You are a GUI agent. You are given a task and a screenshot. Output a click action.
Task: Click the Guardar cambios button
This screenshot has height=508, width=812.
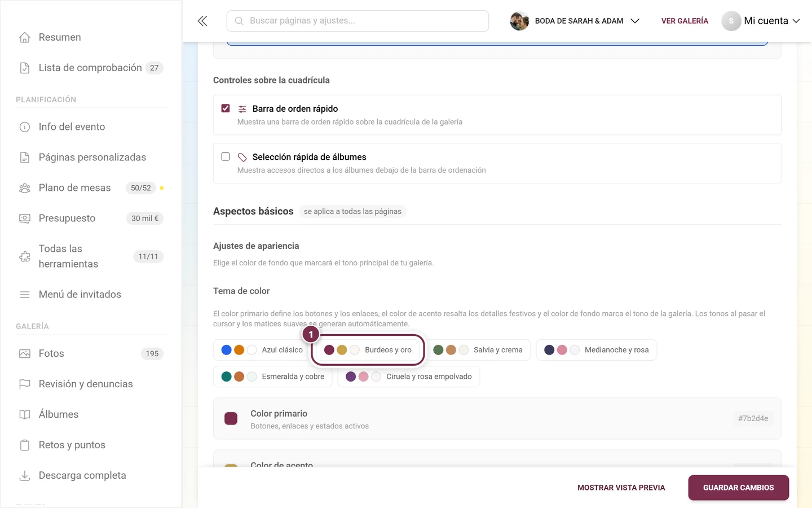pos(738,488)
